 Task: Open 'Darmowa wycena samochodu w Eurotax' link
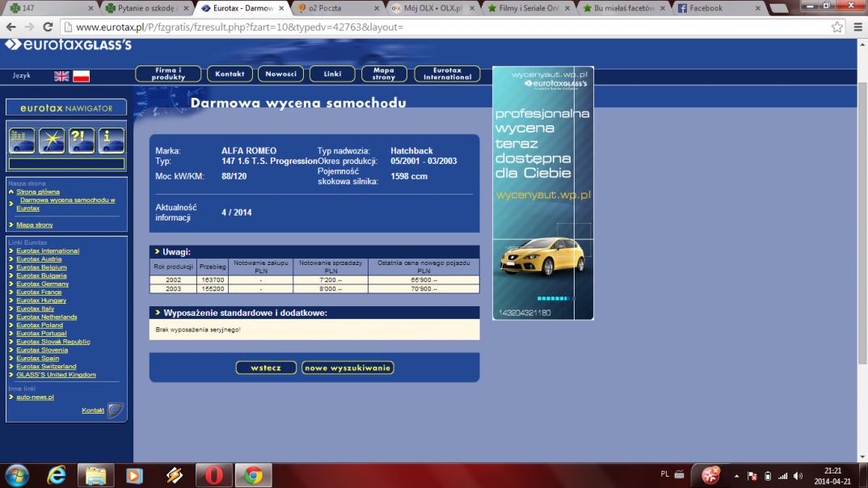(66, 204)
